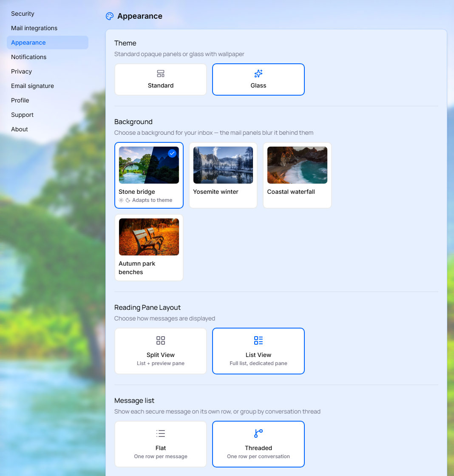This screenshot has width=454, height=476.
Task: Open Security settings in the sidebar
Action: click(48, 14)
